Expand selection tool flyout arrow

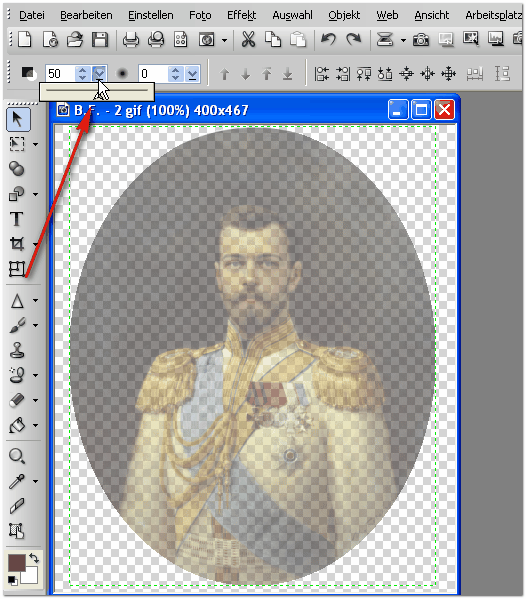(36, 144)
